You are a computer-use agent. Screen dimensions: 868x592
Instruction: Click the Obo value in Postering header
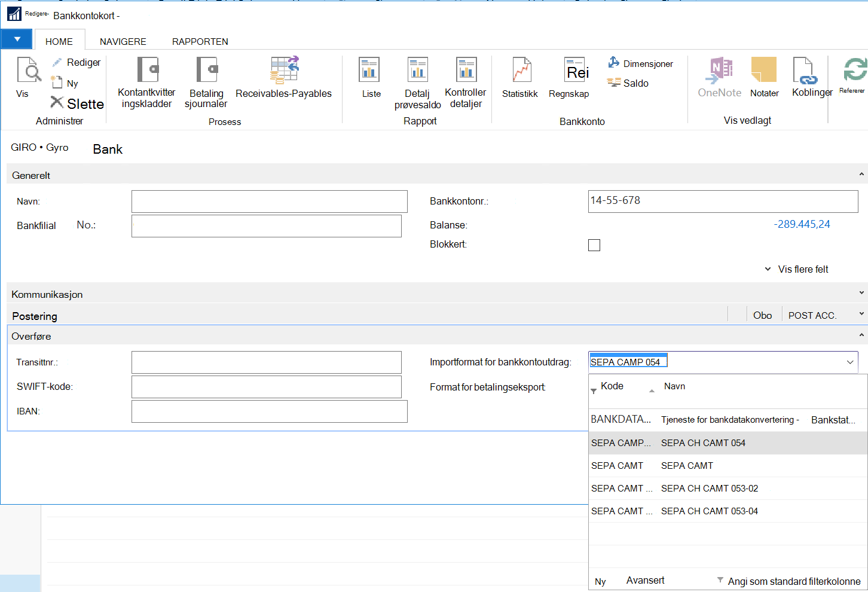coord(762,315)
